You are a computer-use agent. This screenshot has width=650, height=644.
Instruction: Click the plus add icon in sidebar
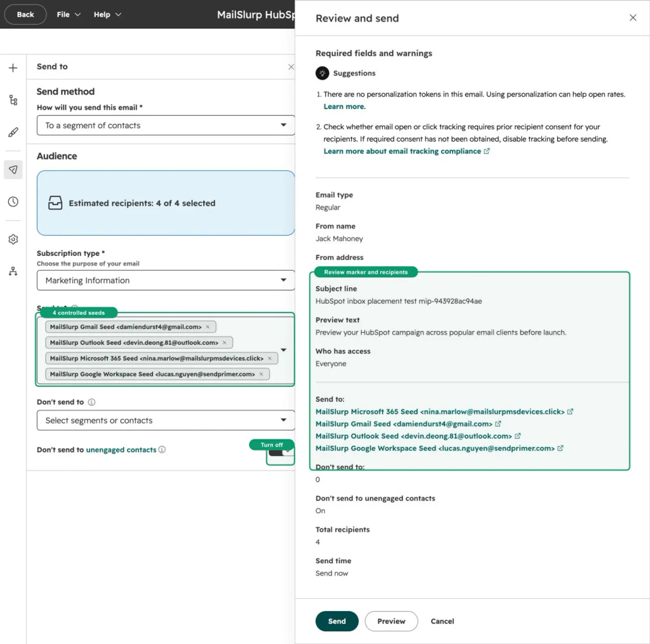(x=13, y=68)
